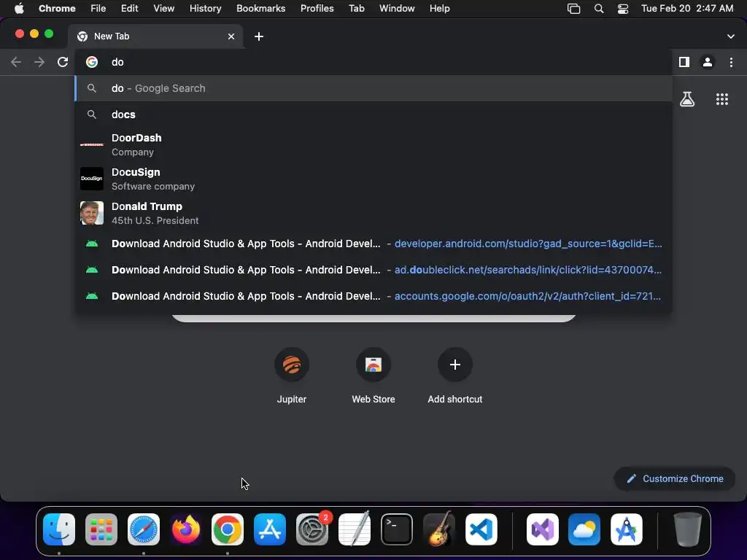The width and height of the screenshot is (747, 560).
Task: Select the 'do - Google Search' suggestion
Action: click(374, 88)
